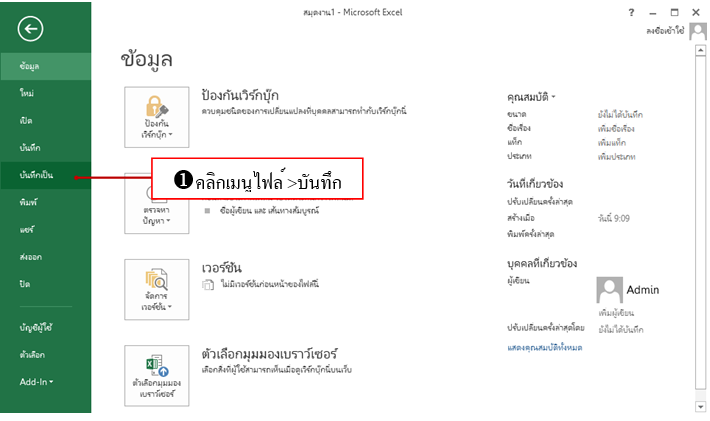Click the เพิ่มผู้เขียน add author field
Screen dimensions: 710x421
tap(616, 313)
